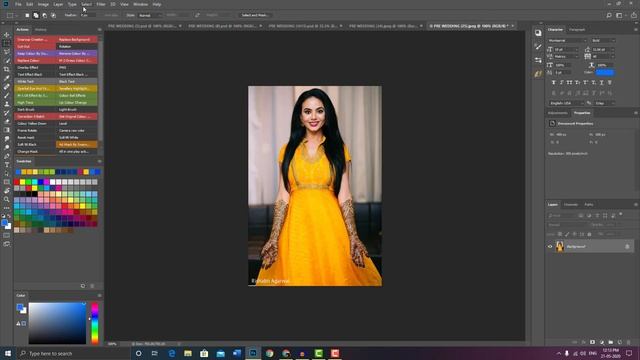640x360 pixels.
Task: Run the Light Brush action button
Action: pyautogui.click(x=77, y=109)
